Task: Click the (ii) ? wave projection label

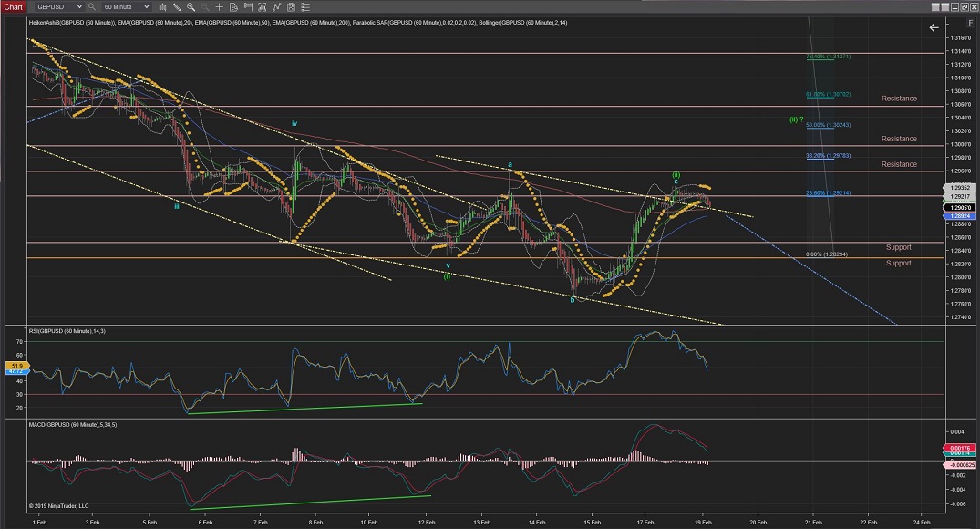Action: click(796, 119)
